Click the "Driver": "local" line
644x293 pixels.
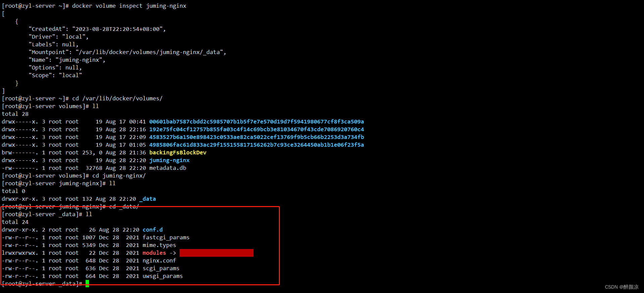(x=58, y=37)
